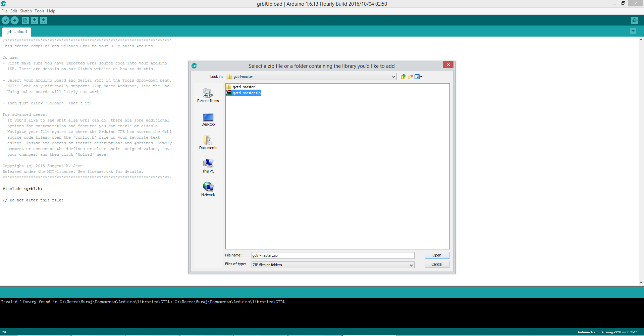Minimize the Arduino window
644x336 pixels.
pos(614,4)
